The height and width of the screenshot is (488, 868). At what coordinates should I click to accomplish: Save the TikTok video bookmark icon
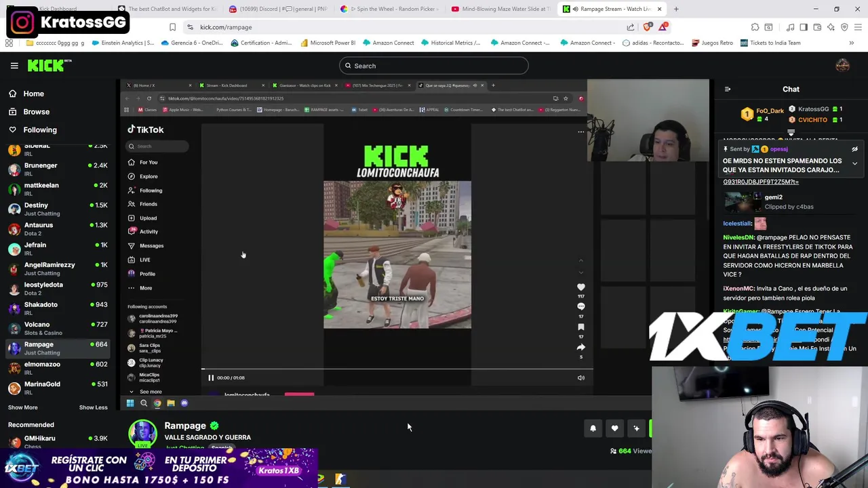[580, 327]
